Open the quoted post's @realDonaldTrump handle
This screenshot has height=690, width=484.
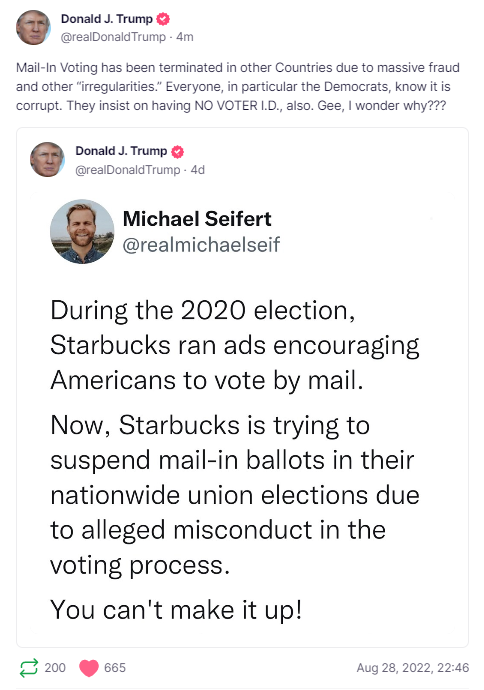[128, 170]
